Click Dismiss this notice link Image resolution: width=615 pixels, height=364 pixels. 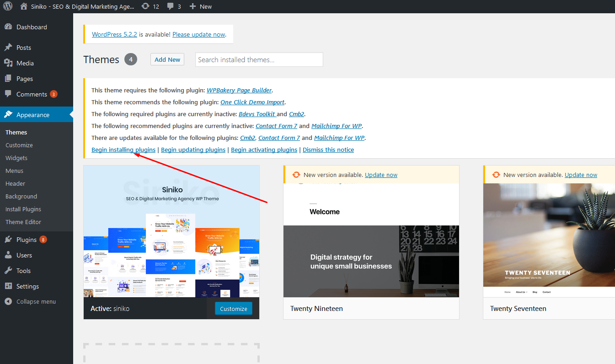pos(328,150)
